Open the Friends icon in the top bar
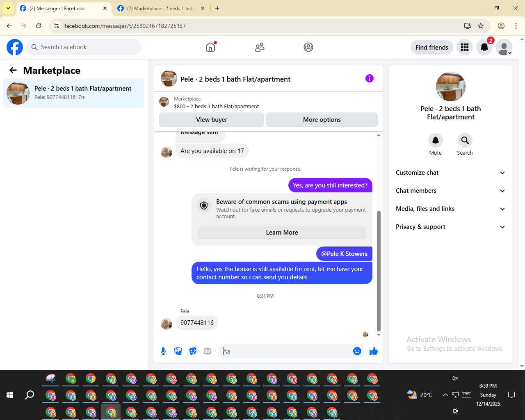 pos(260,47)
